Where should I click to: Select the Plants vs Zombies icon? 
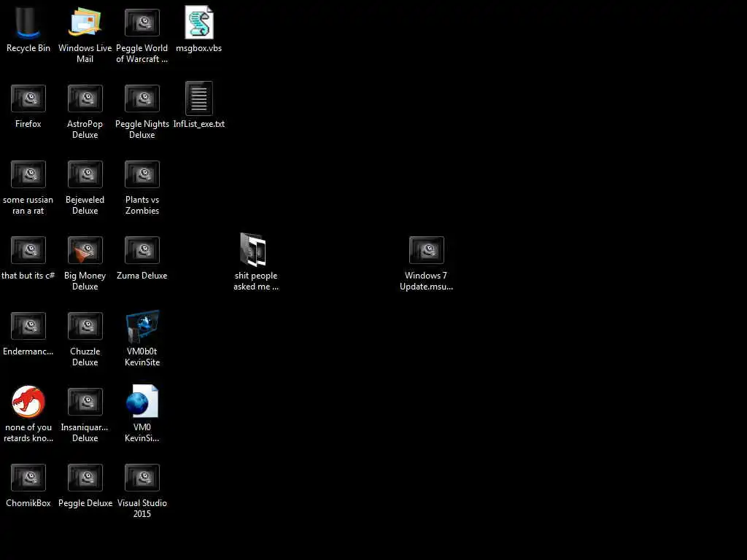[x=142, y=174]
